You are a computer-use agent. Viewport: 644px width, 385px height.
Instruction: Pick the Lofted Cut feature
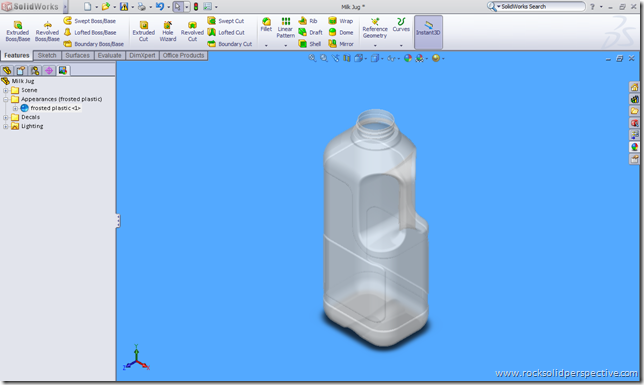(226, 32)
